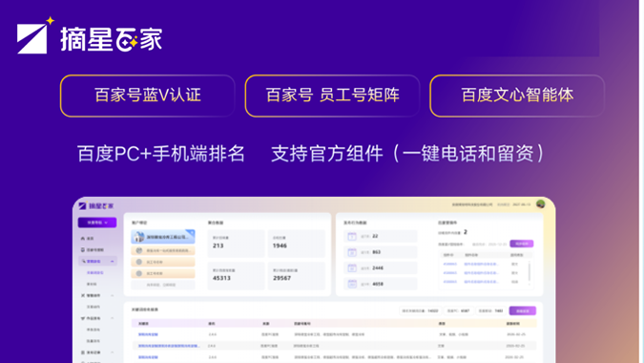Click the stat card showing 29567
Viewport: 644px width, 363px height.
click(296, 276)
